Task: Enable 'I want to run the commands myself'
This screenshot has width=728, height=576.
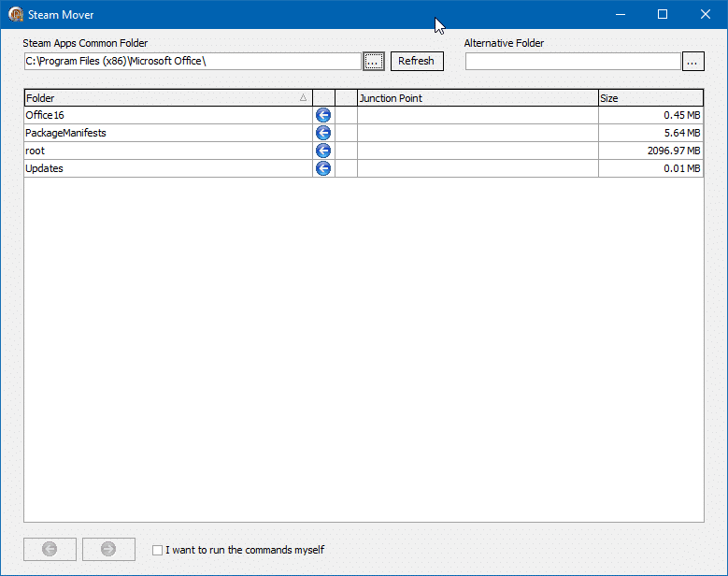Action: 158,550
